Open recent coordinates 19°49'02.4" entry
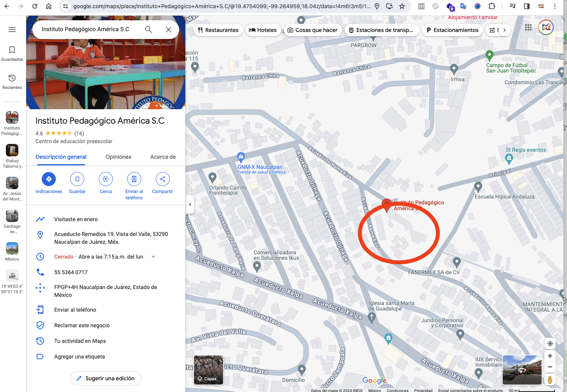The width and height of the screenshot is (567, 392). click(x=12, y=282)
